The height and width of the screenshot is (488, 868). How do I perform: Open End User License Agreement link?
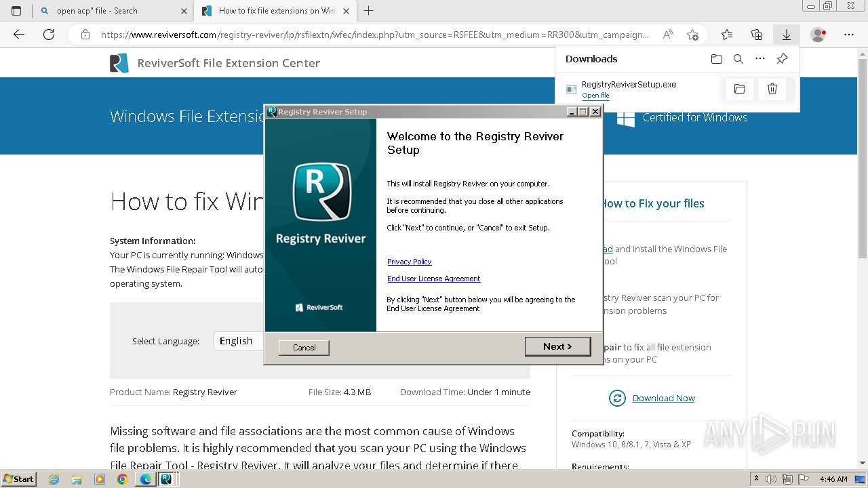pyautogui.click(x=433, y=279)
